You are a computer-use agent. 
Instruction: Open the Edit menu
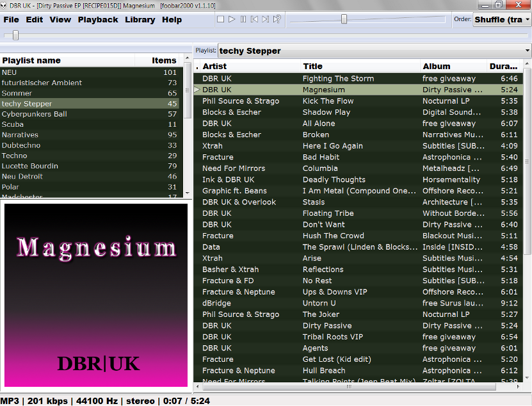point(35,20)
